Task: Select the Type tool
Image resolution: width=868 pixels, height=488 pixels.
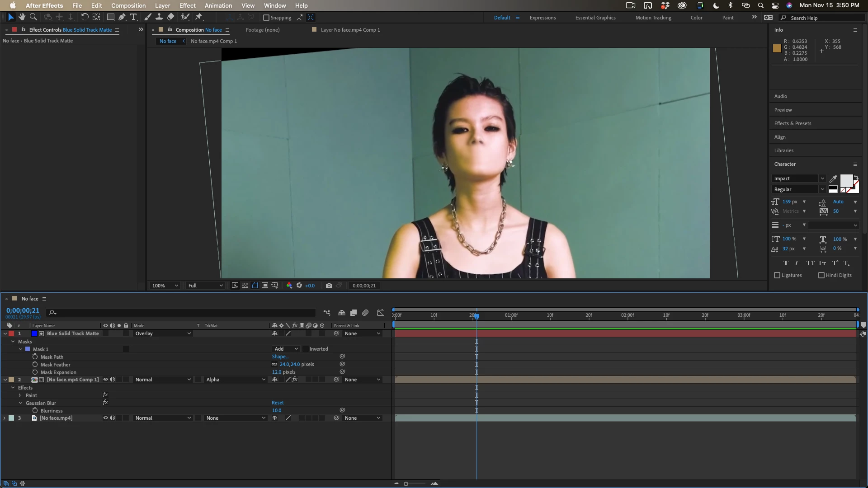Action: click(x=133, y=17)
